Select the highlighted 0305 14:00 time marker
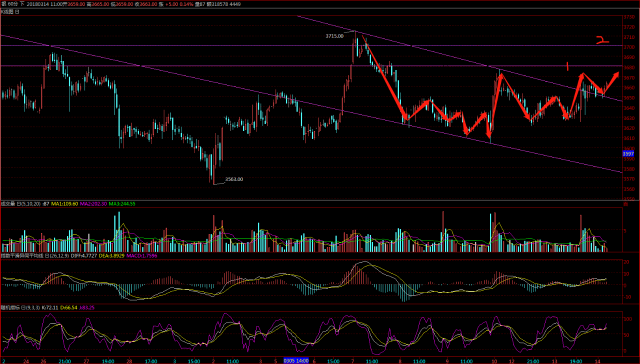This screenshot has width=640, height=364. point(296,361)
